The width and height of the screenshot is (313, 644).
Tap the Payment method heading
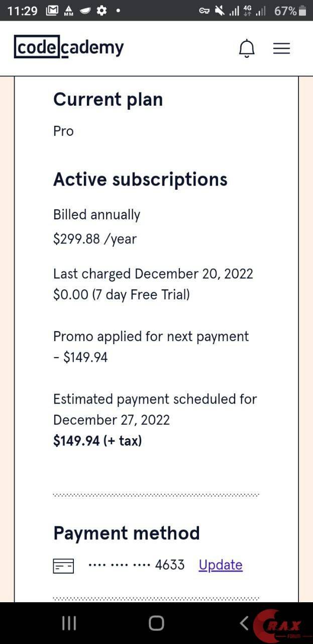(x=127, y=533)
